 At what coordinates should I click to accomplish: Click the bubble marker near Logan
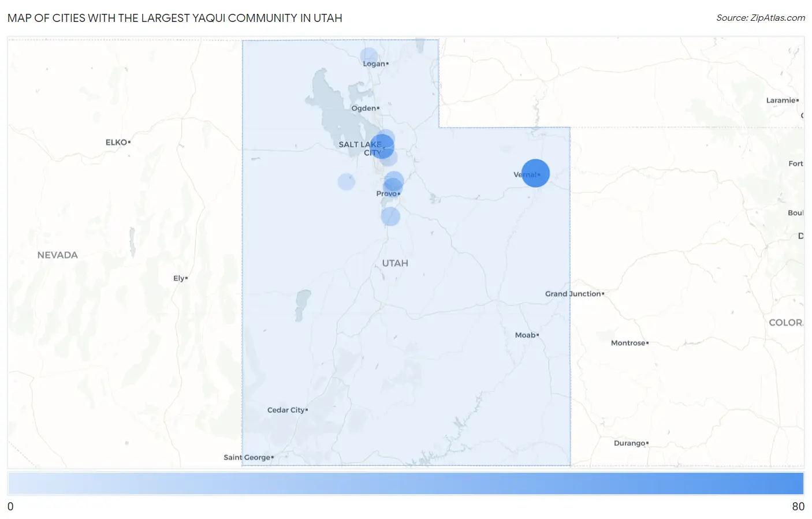[369, 57]
